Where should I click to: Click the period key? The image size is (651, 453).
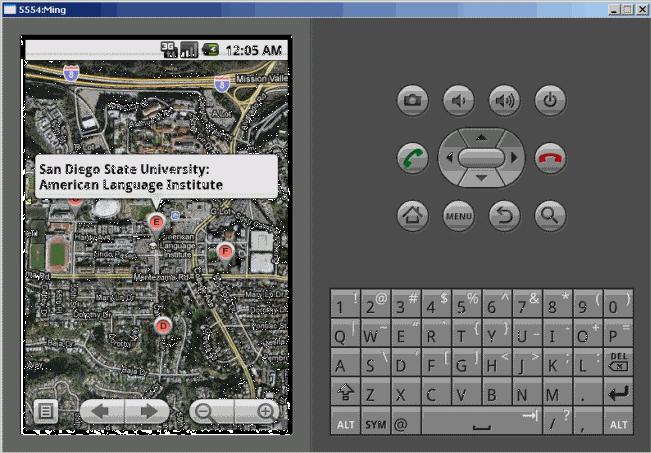588,392
